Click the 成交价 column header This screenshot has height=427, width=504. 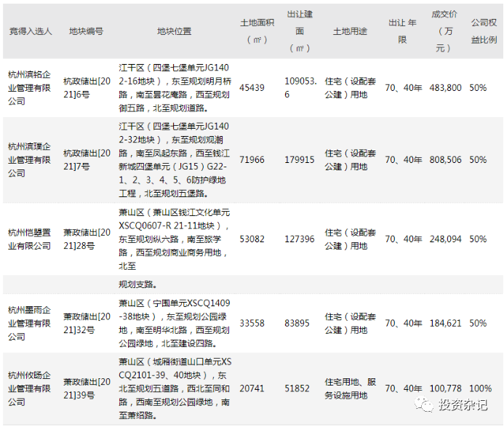(x=446, y=31)
